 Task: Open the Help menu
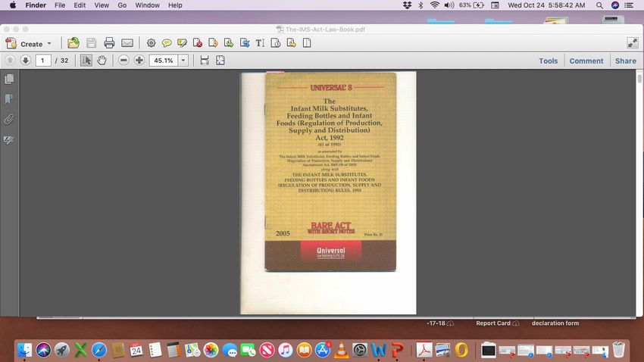coord(175,5)
